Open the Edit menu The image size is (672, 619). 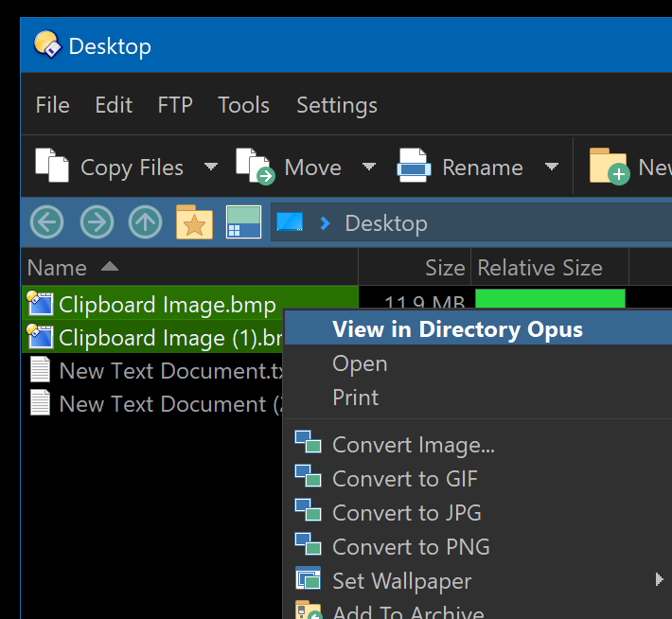[x=114, y=105]
